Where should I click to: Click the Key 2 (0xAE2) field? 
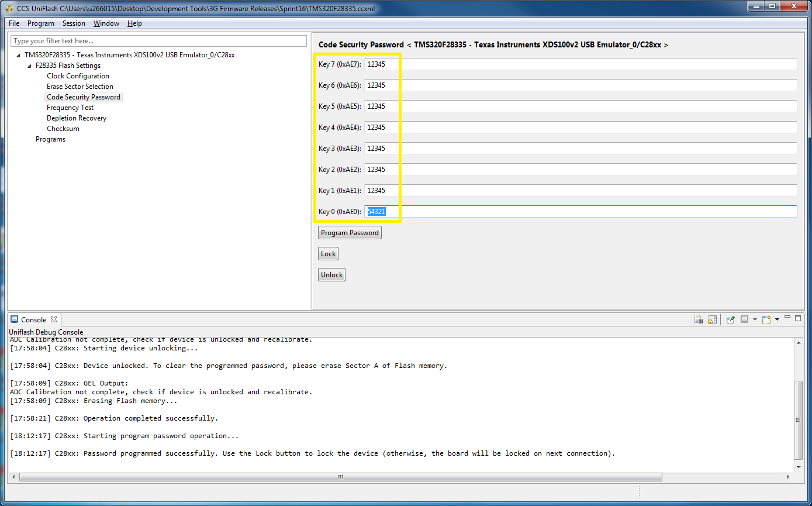pyautogui.click(x=581, y=170)
